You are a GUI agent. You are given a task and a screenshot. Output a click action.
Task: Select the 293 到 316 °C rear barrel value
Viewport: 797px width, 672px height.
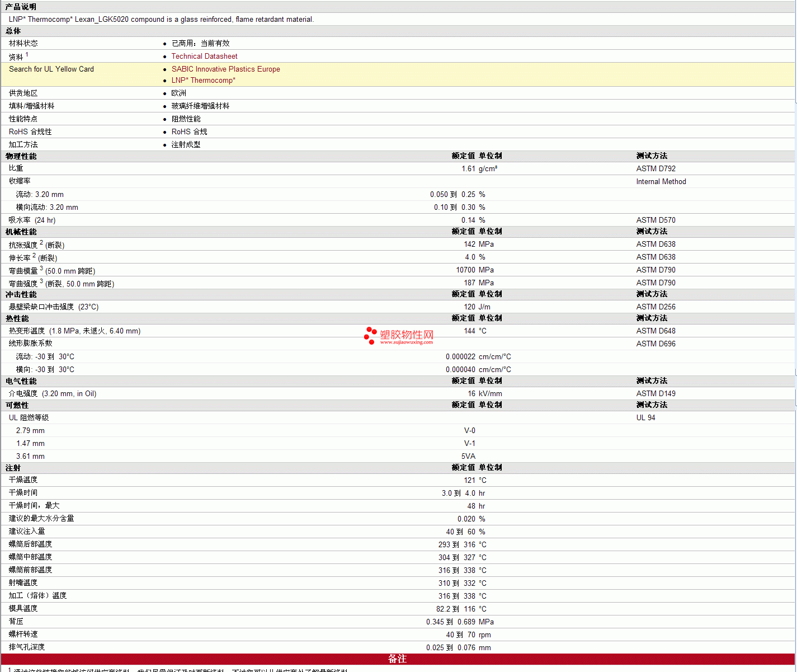(x=463, y=545)
